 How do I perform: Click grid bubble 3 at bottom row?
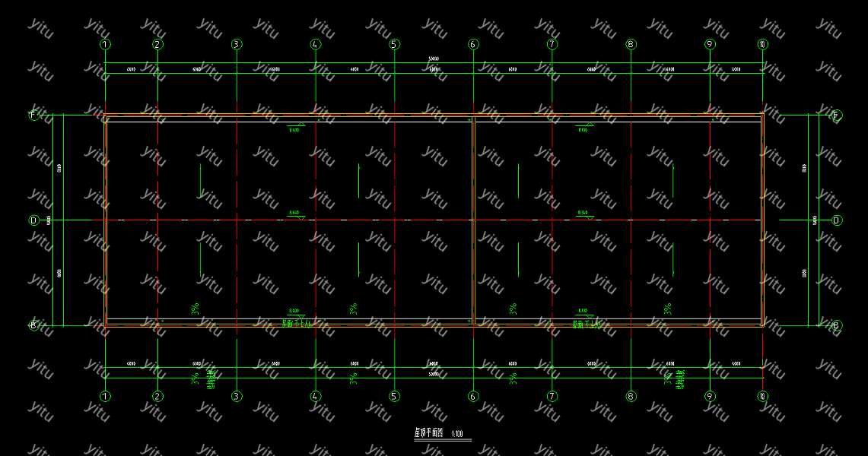pos(237,396)
